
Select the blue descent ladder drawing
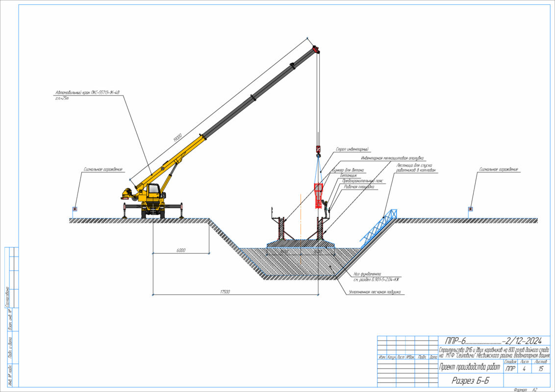pos(378,228)
